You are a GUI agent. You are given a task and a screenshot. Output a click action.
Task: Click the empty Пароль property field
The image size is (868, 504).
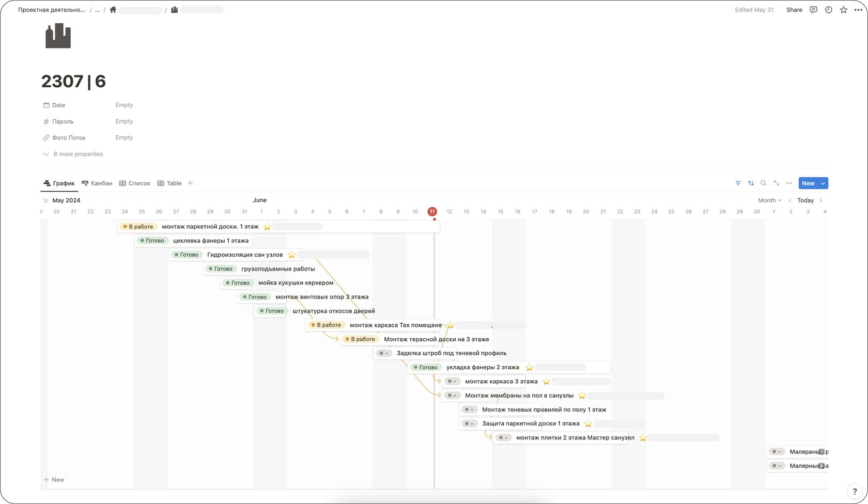(124, 121)
